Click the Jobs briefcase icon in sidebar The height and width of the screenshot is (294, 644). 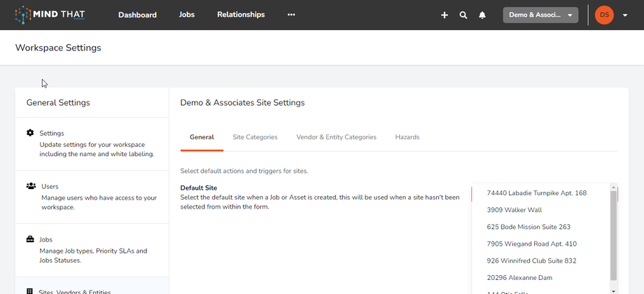(x=30, y=239)
